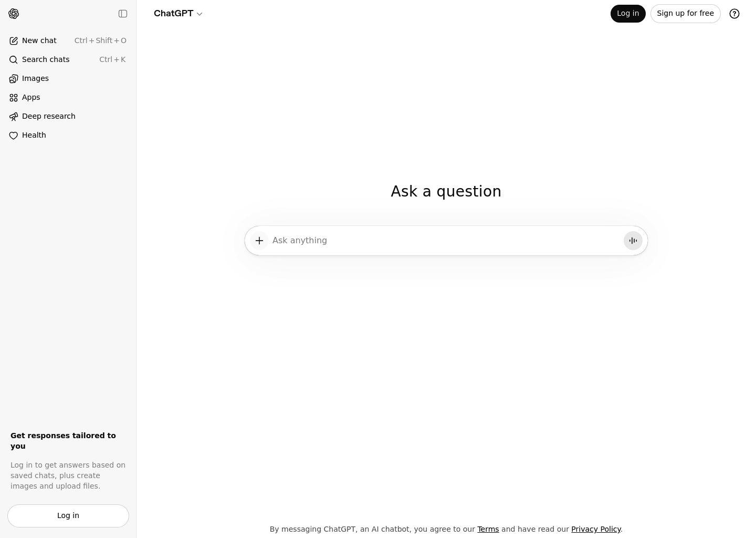Click the Health heart icon

tap(14, 136)
